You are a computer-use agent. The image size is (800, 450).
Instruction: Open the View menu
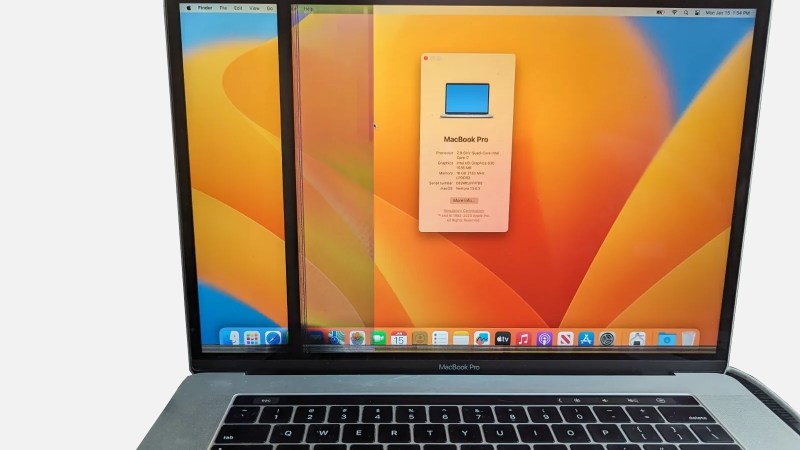(254, 8)
